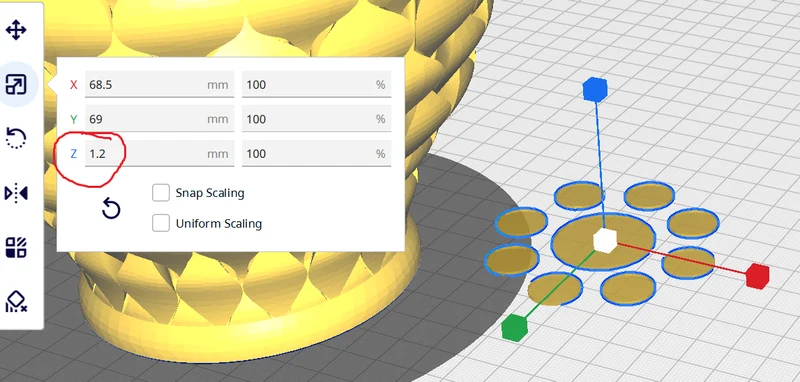800x382 pixels.
Task: Select the Move tool icon
Action: 16,30
